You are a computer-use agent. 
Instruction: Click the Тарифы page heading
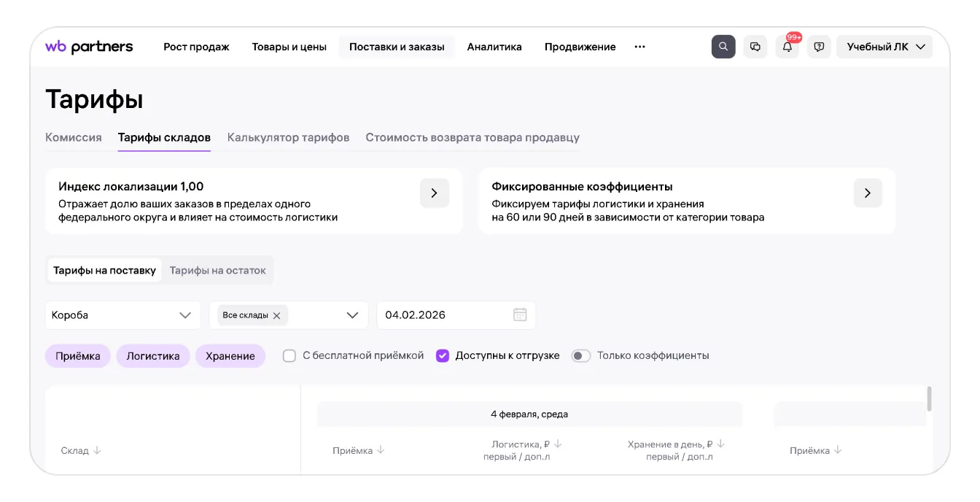pos(94,99)
